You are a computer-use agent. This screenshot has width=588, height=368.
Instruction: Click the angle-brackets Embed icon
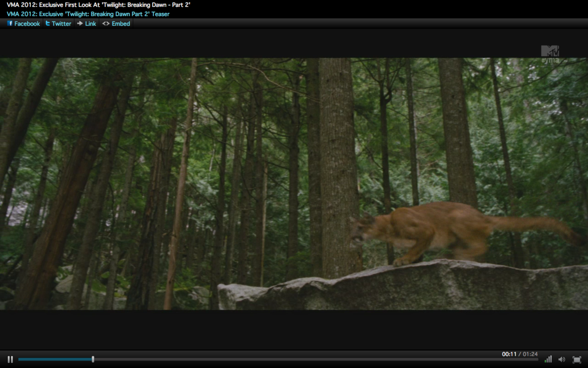(106, 24)
